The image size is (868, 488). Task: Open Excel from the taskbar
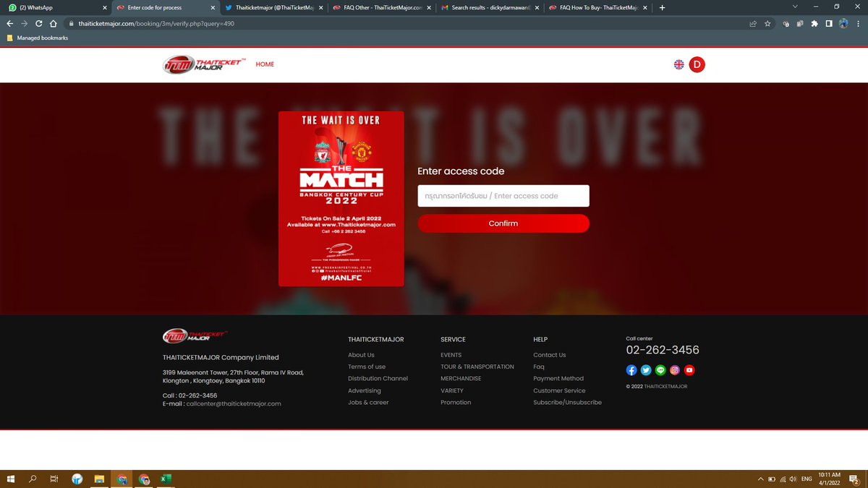click(x=166, y=479)
